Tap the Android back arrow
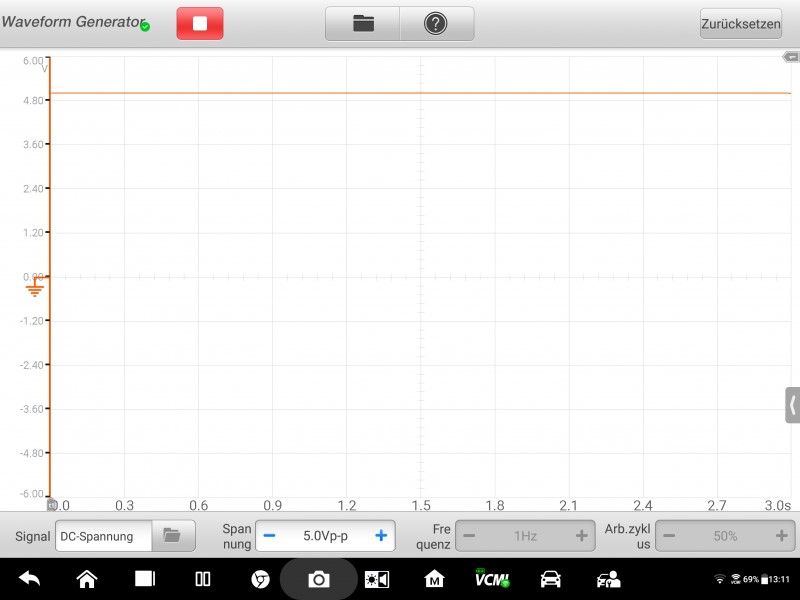The image size is (800, 600). (30, 579)
